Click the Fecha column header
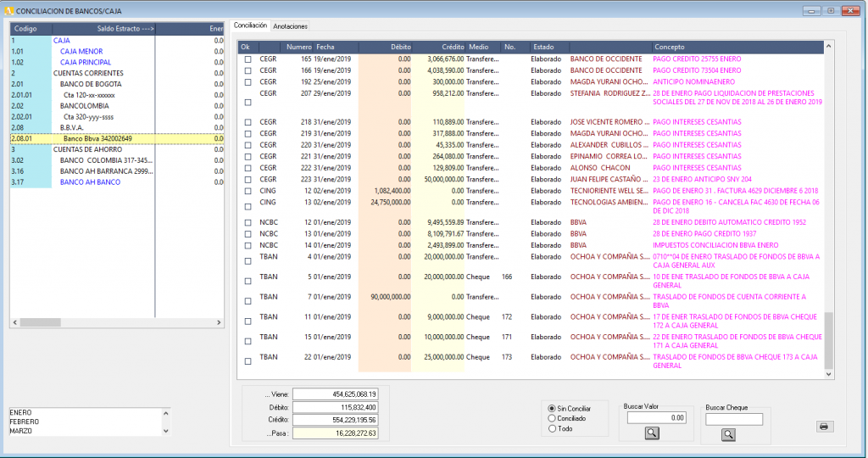This screenshot has width=868, height=458. pos(325,46)
